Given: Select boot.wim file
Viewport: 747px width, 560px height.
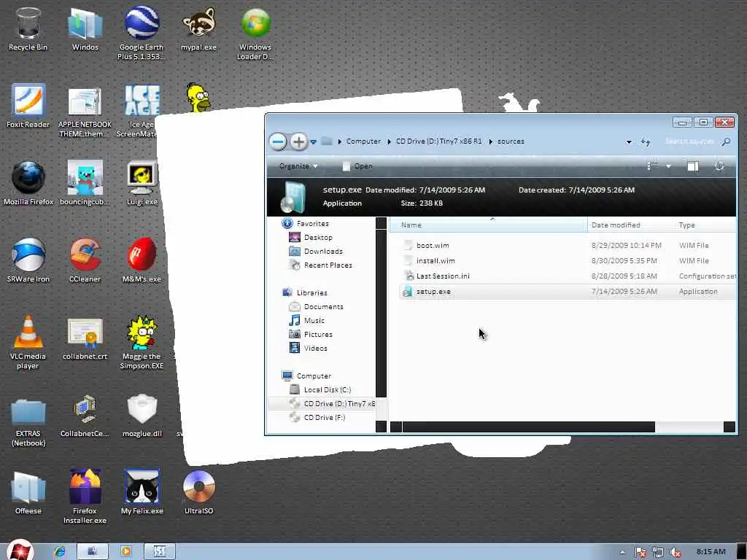Looking at the screenshot, I should click(x=568, y=245).
